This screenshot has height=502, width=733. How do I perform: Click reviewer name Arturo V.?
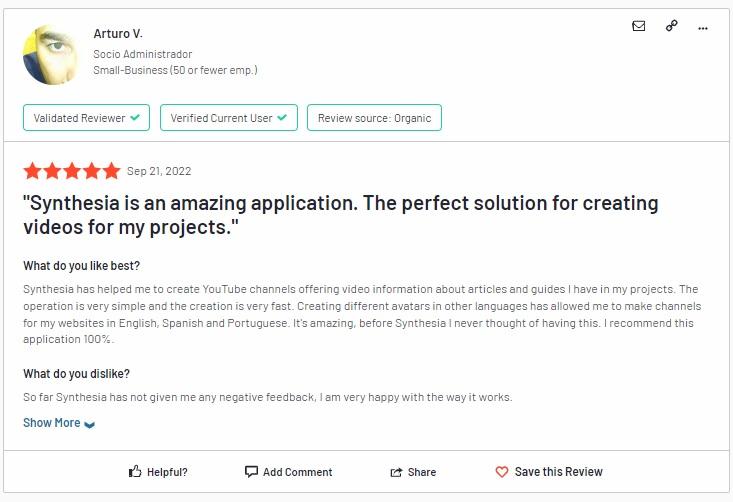point(118,34)
